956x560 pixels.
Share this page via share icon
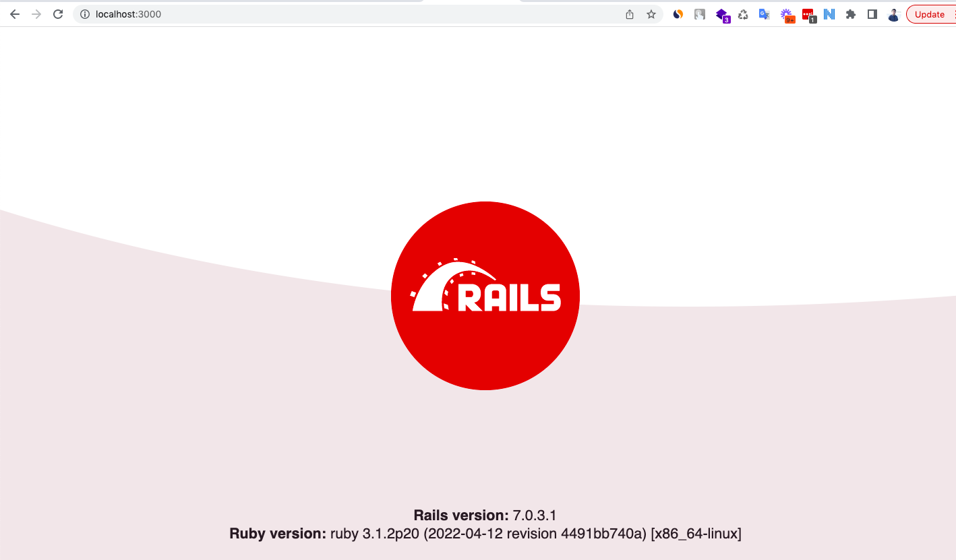pos(630,14)
